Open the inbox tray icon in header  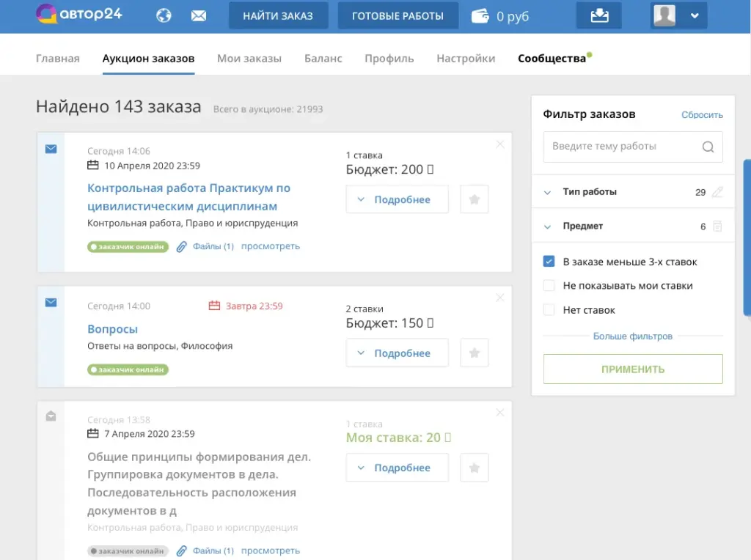[599, 15]
